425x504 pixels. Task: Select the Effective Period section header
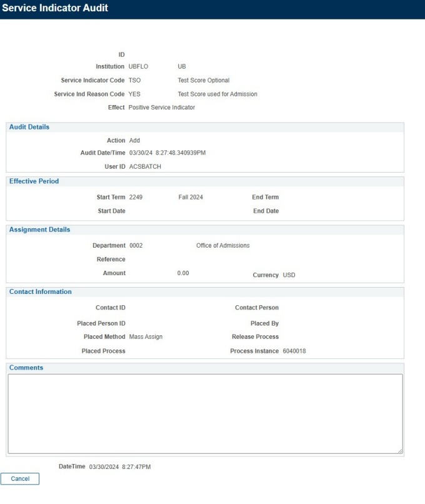[x=34, y=181]
